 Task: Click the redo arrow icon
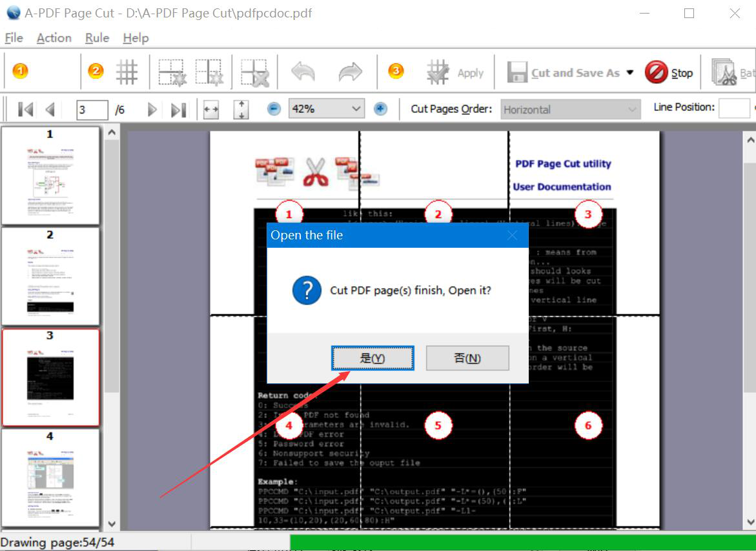click(x=350, y=72)
